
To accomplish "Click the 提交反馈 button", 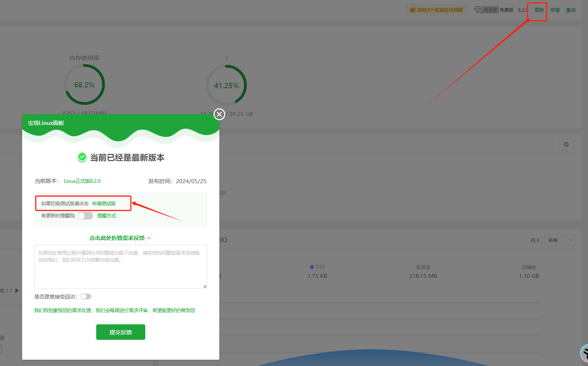I will click(121, 332).
